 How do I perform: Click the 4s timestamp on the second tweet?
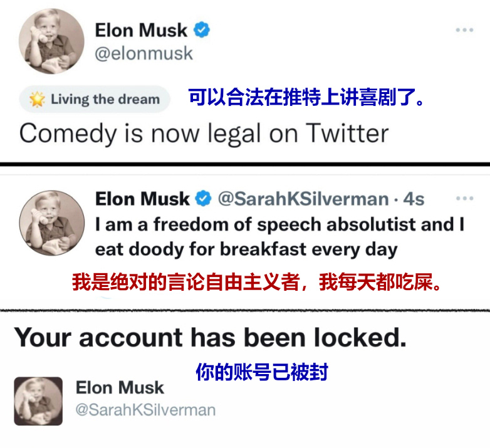pyautogui.click(x=414, y=199)
